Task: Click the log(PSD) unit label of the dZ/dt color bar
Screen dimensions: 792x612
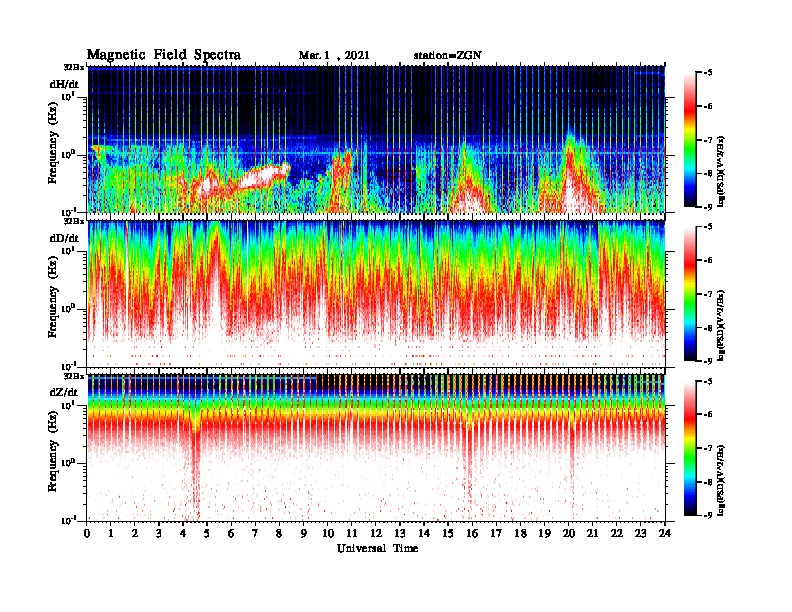Action: [x=721, y=480]
